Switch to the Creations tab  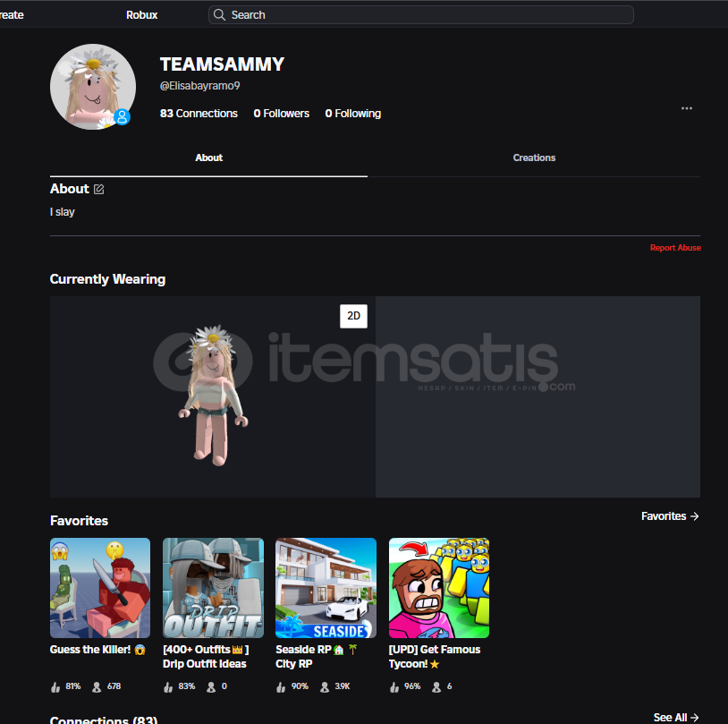tap(534, 158)
